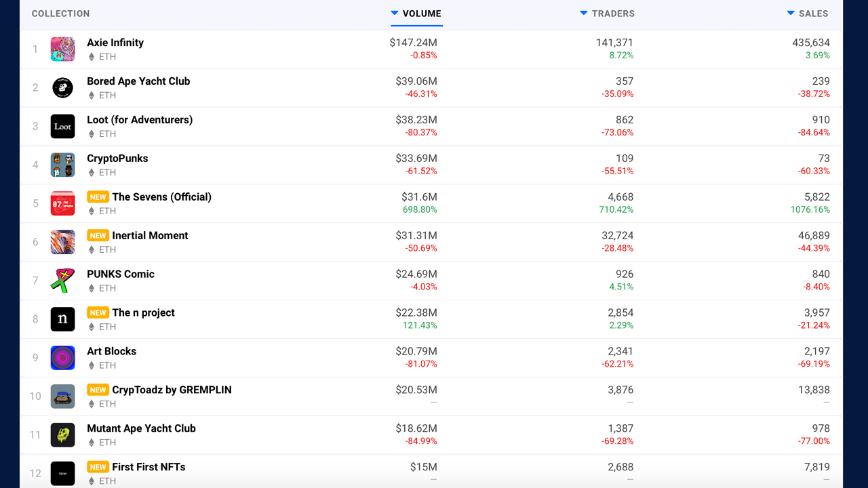Click the ETH icon under Axie Infinity
868x488 pixels.
click(x=92, y=57)
